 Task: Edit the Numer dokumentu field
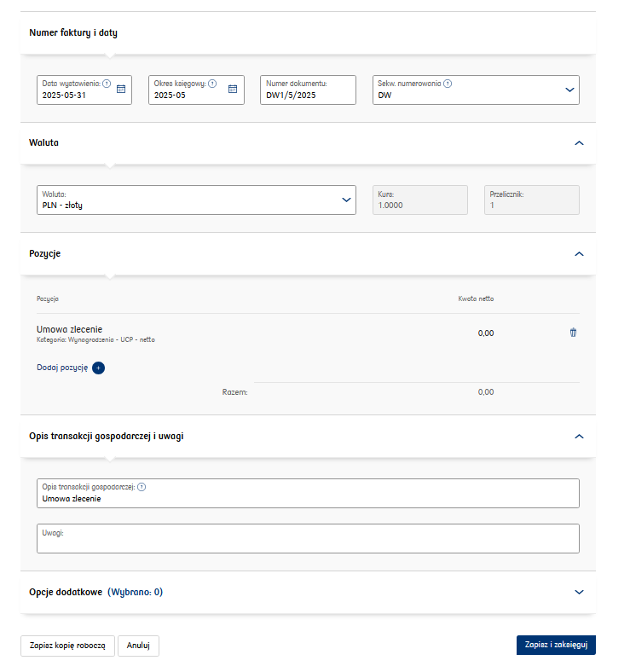pyautogui.click(x=308, y=90)
